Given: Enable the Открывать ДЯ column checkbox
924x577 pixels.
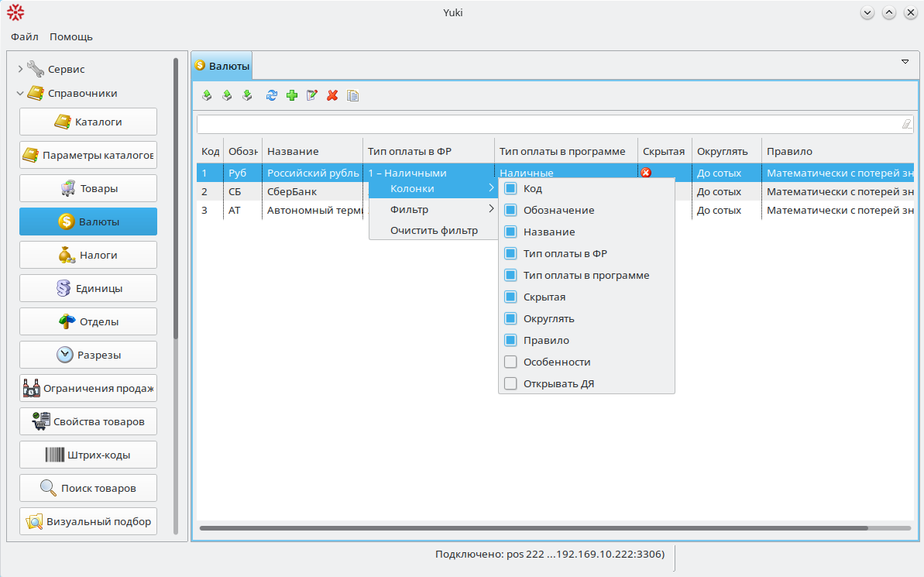Looking at the screenshot, I should (510, 383).
